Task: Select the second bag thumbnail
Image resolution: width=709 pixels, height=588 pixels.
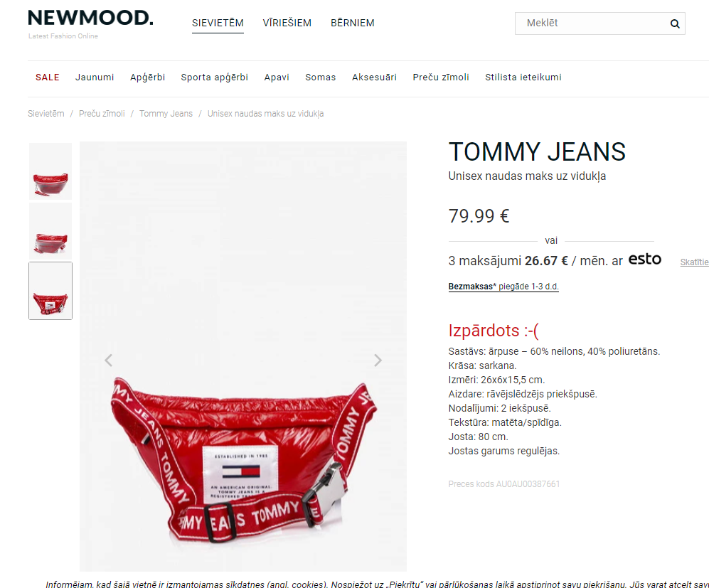Action: click(x=50, y=231)
